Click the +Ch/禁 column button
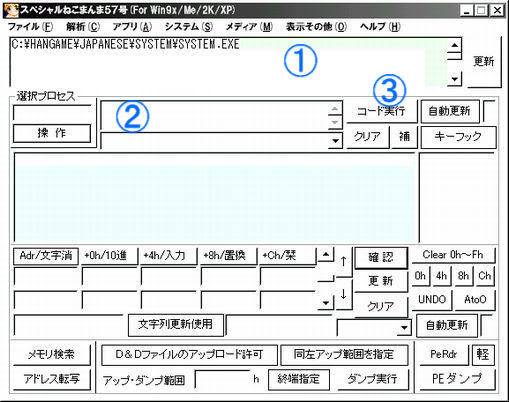This screenshot has width=509, height=402. tap(287, 256)
